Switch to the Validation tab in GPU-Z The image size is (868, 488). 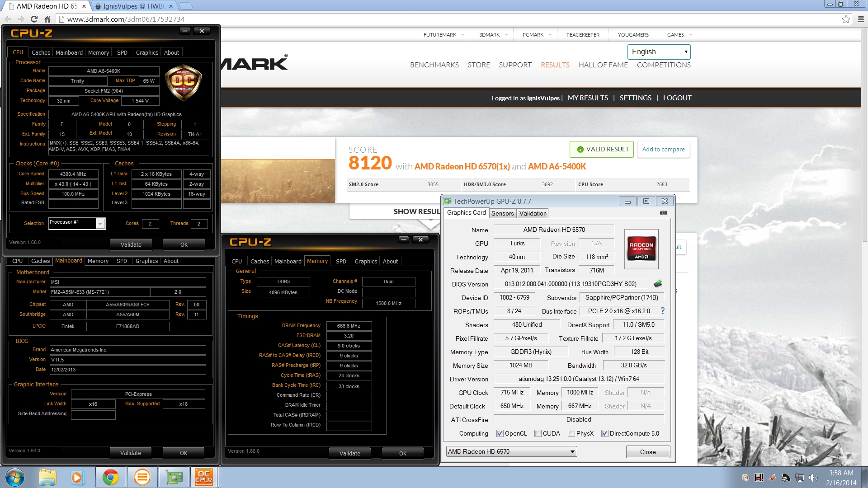533,213
